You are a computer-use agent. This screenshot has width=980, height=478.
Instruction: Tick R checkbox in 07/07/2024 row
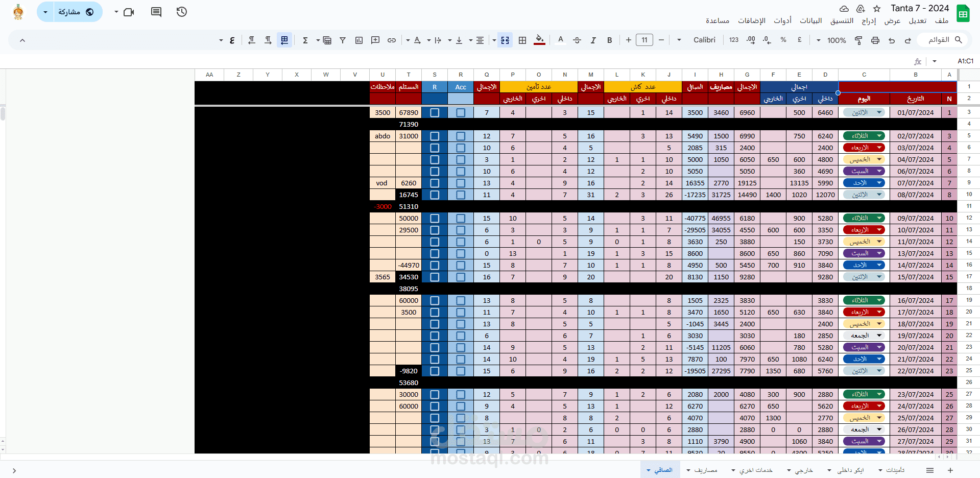pyautogui.click(x=435, y=183)
